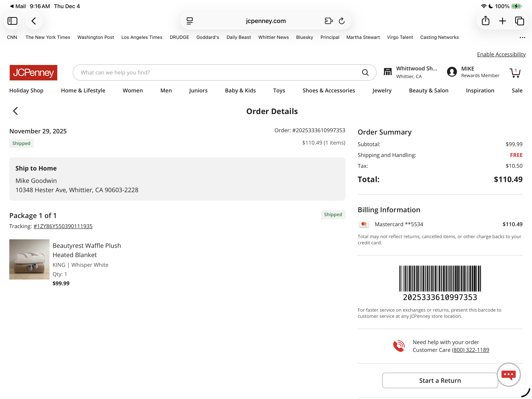Reload the jcpenney.com page
Image resolution: width=532 pixels, height=399 pixels.
pyautogui.click(x=342, y=21)
